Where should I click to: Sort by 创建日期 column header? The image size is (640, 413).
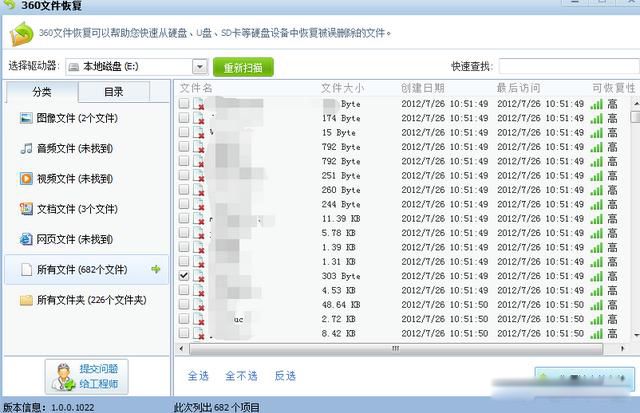pos(422,88)
